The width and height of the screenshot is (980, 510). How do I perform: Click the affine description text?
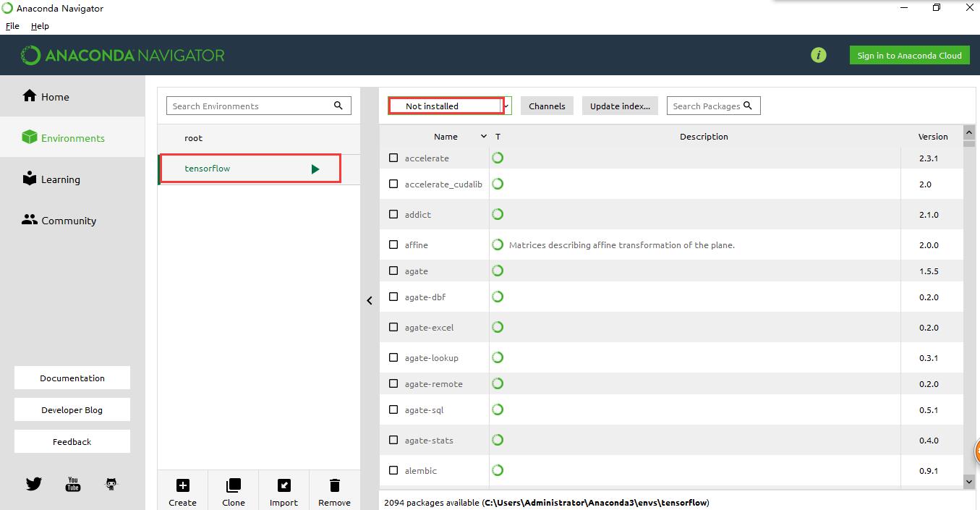[x=622, y=245]
